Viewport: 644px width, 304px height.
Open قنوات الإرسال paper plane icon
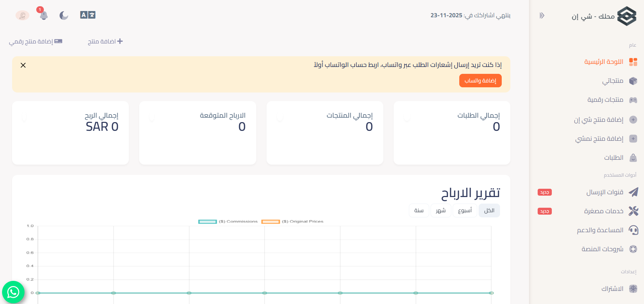pos(633,192)
